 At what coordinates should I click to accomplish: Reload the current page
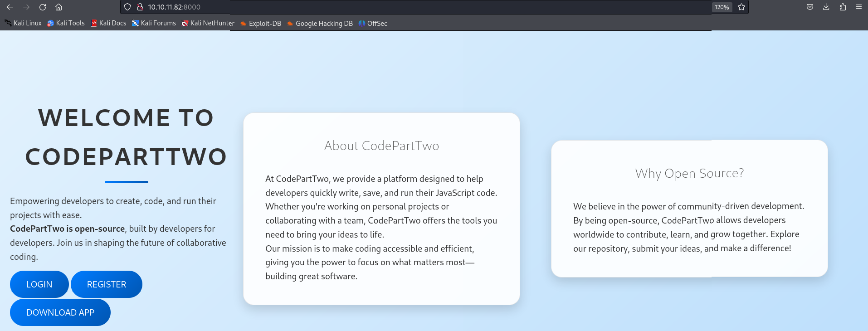(x=43, y=7)
